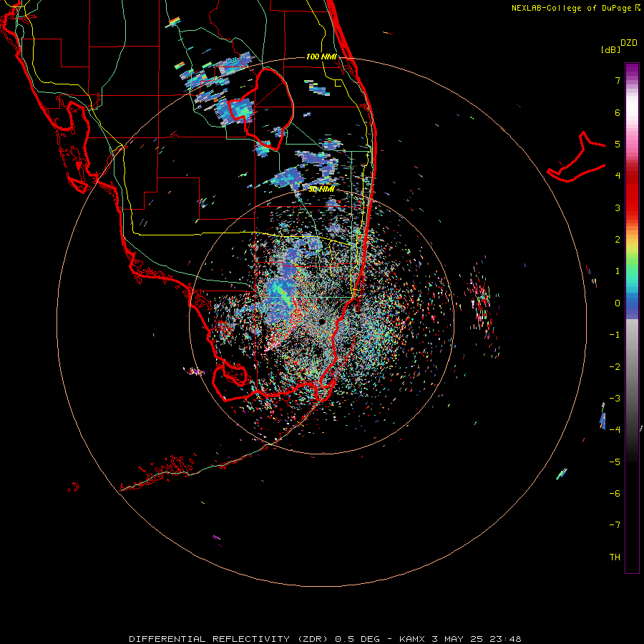Click the TH threshold label on the scale

pos(615,557)
